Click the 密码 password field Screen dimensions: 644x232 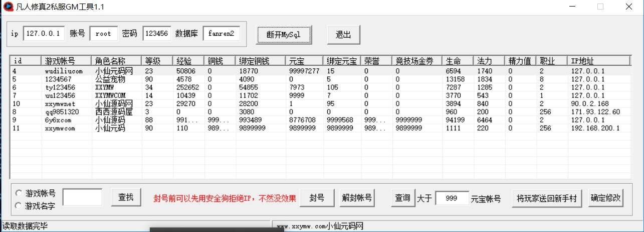[157, 34]
